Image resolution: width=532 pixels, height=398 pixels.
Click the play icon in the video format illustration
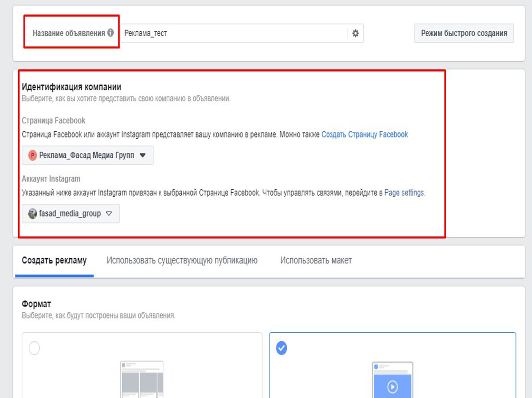392,386
